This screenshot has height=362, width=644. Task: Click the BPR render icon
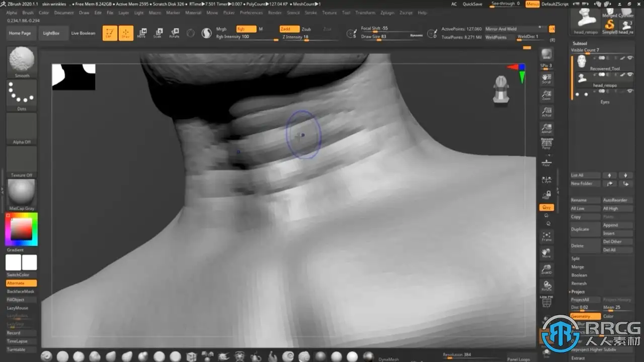[x=546, y=55]
